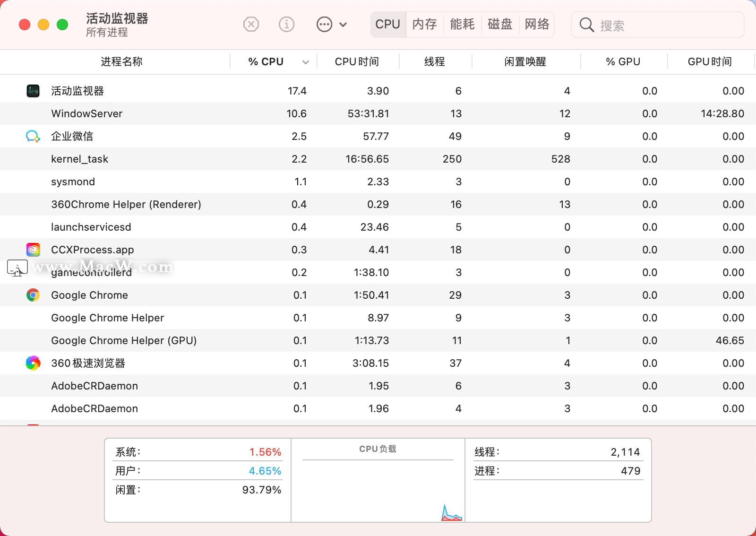
Task: Click the 用户 4.65% value
Action: [x=265, y=471]
